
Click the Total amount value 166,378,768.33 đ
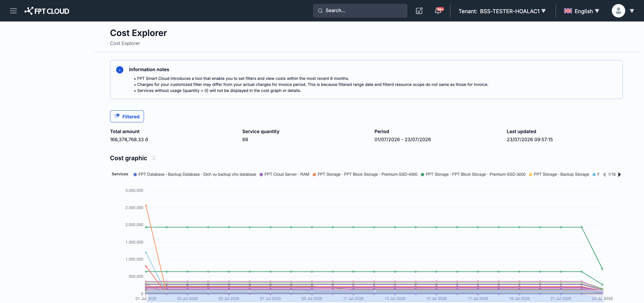click(x=129, y=140)
